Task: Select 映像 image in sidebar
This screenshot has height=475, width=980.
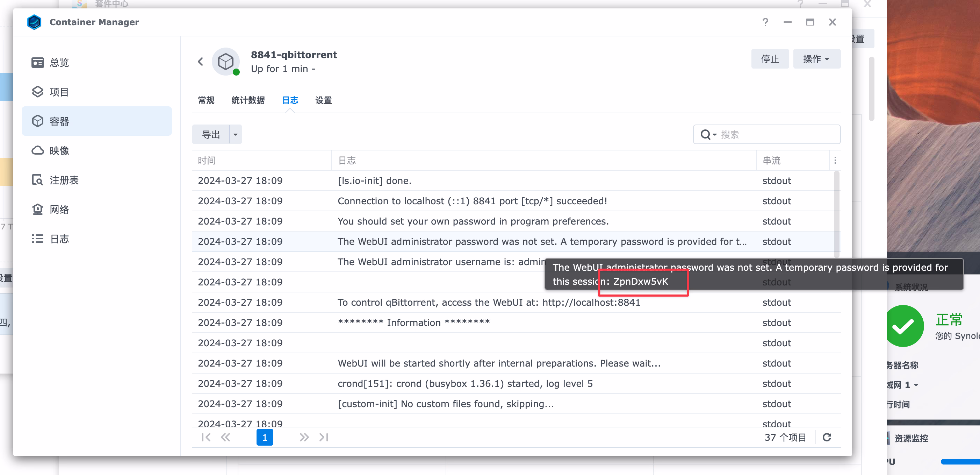Action: tap(59, 151)
